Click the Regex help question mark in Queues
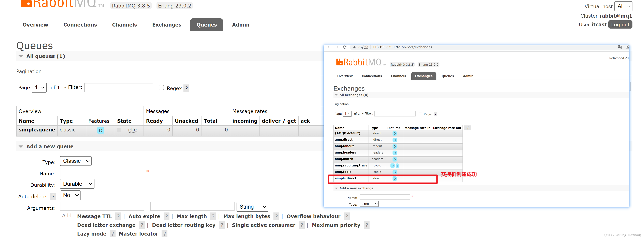The height and width of the screenshot is (239, 644). 186,88
